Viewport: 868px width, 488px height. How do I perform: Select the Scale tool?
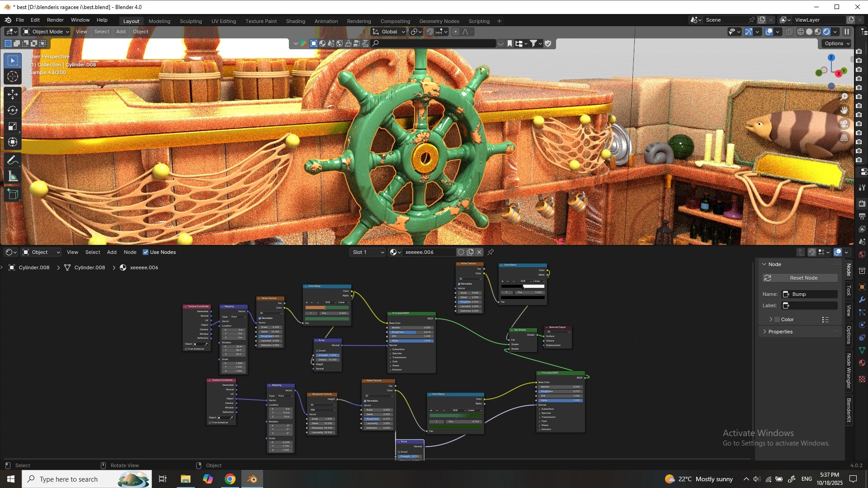[12, 126]
